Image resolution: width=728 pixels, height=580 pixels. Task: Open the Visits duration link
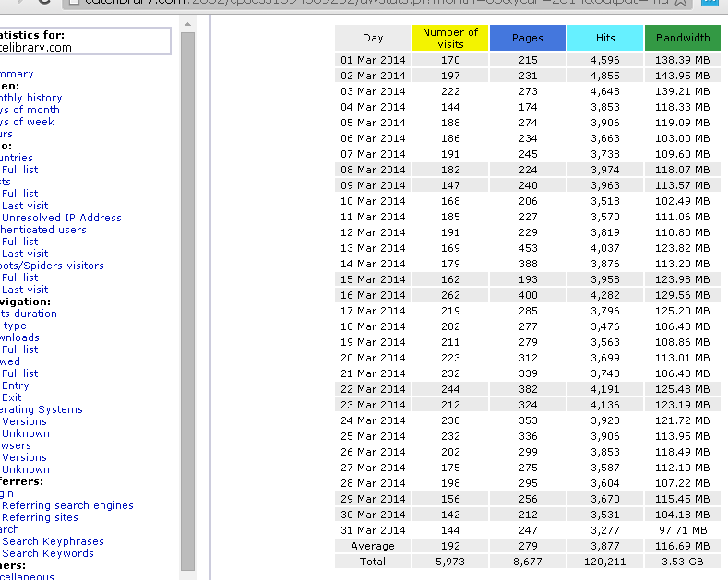coord(30,314)
